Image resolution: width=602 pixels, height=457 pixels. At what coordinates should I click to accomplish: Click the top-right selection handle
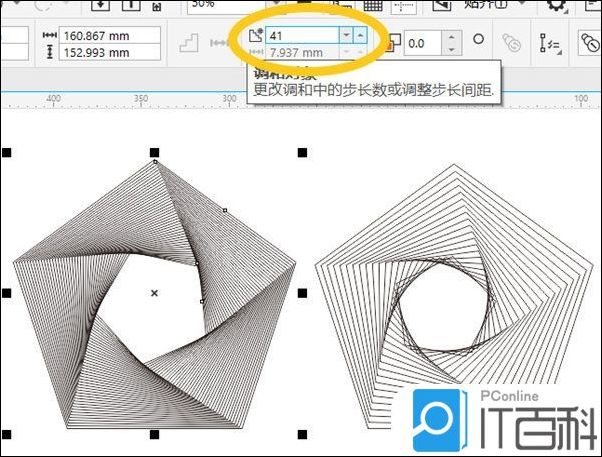coord(303,153)
